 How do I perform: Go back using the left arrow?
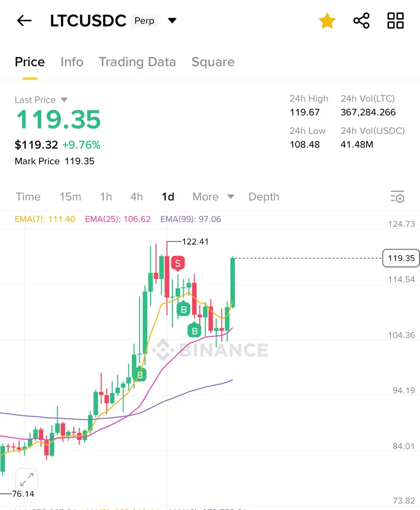click(24, 21)
